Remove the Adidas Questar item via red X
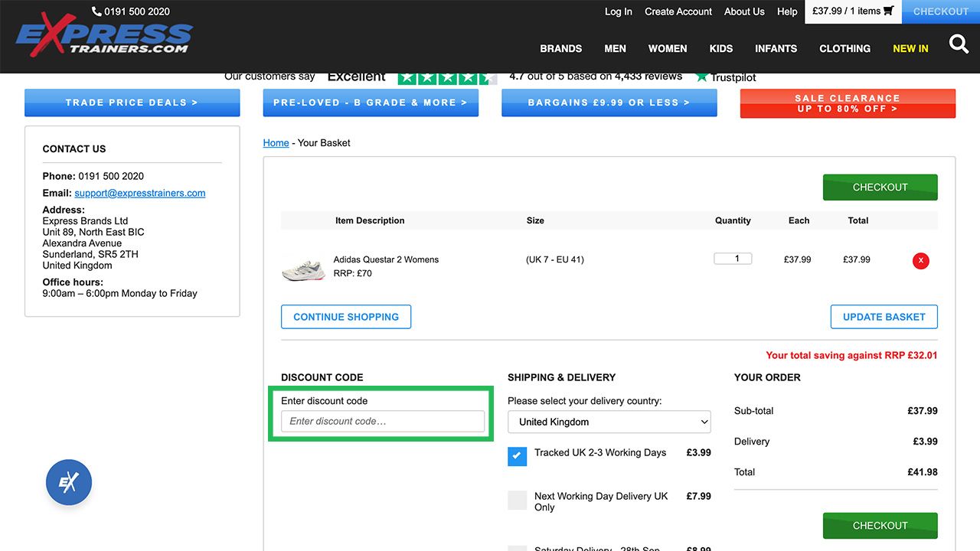980x551 pixels. 920,260
